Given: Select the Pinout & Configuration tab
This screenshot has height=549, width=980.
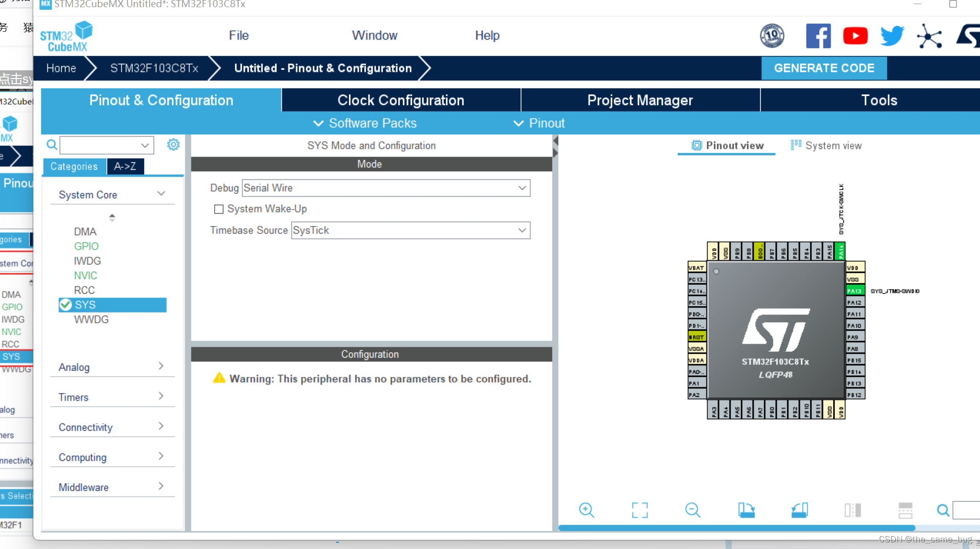Looking at the screenshot, I should [161, 100].
